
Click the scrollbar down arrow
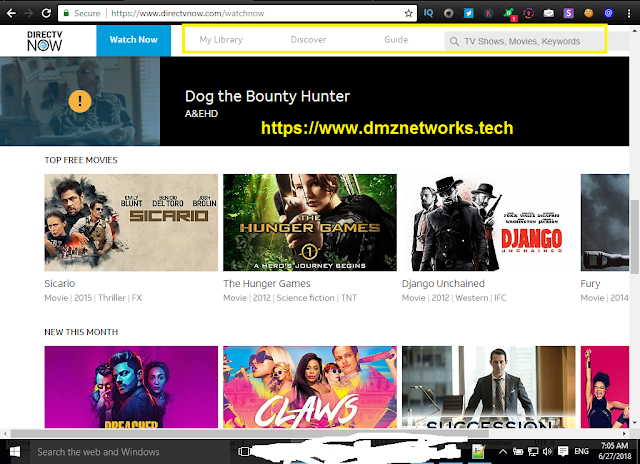(635, 423)
